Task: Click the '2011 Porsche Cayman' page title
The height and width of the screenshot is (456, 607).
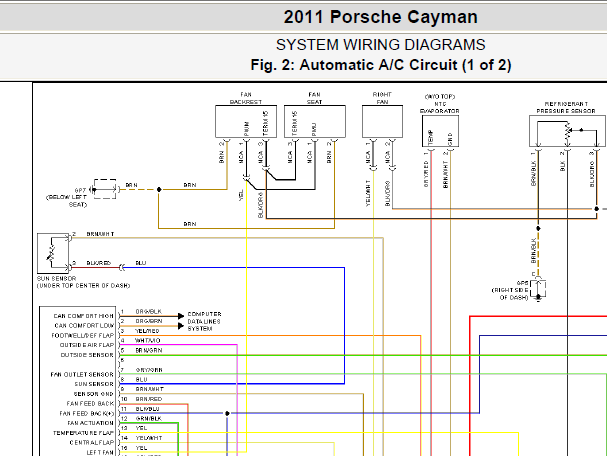Action: click(381, 17)
